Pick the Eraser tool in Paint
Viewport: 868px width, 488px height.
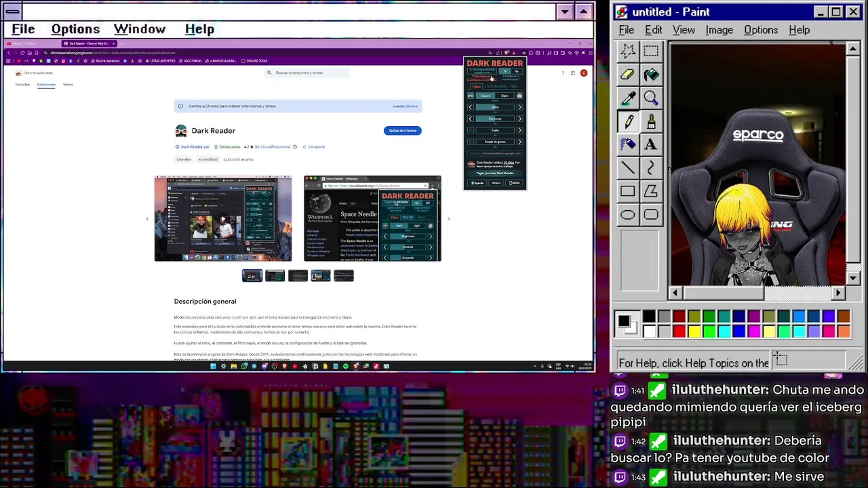628,75
